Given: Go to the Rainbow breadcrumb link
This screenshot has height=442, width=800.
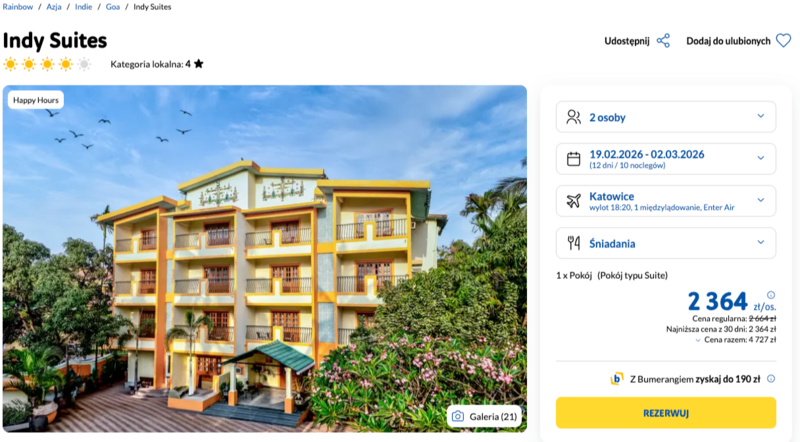Looking at the screenshot, I should pyautogui.click(x=17, y=7).
